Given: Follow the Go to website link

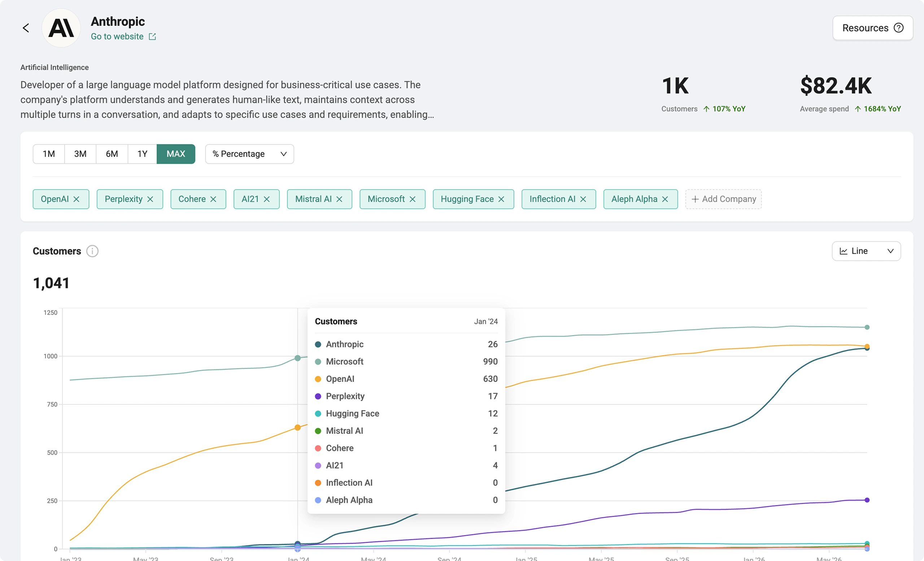Looking at the screenshot, I should pos(117,36).
